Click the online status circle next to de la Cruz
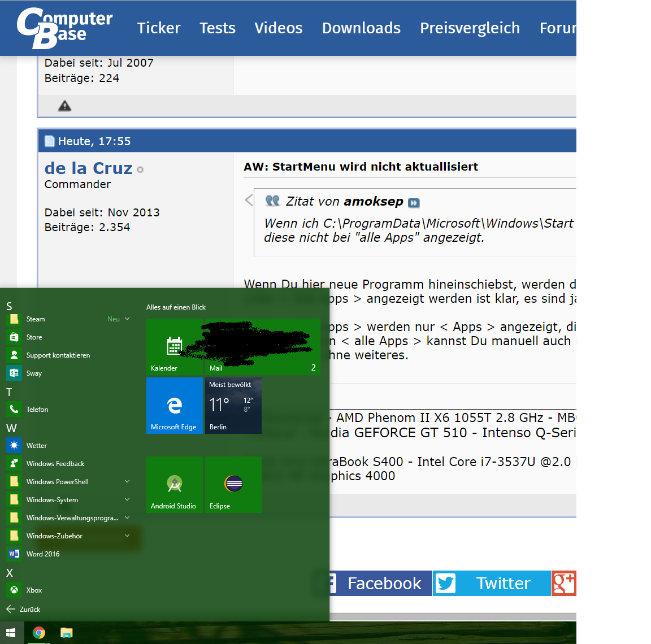This screenshot has width=651, height=644. tap(140, 169)
